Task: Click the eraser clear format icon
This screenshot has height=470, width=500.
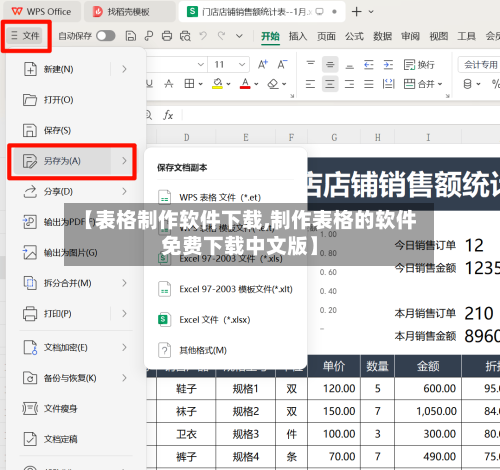Action: [273, 84]
